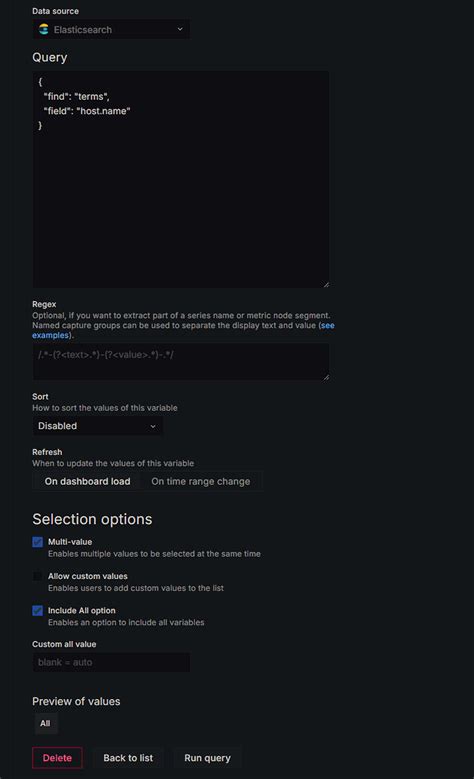Toggle the Multi-value checkbox
Viewport: 474px width, 779px height.
tap(37, 542)
